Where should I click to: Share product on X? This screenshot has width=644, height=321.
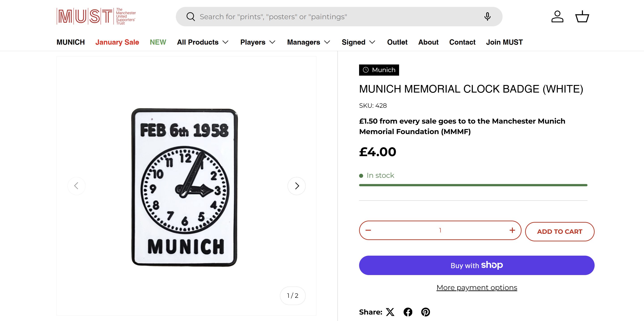390,312
